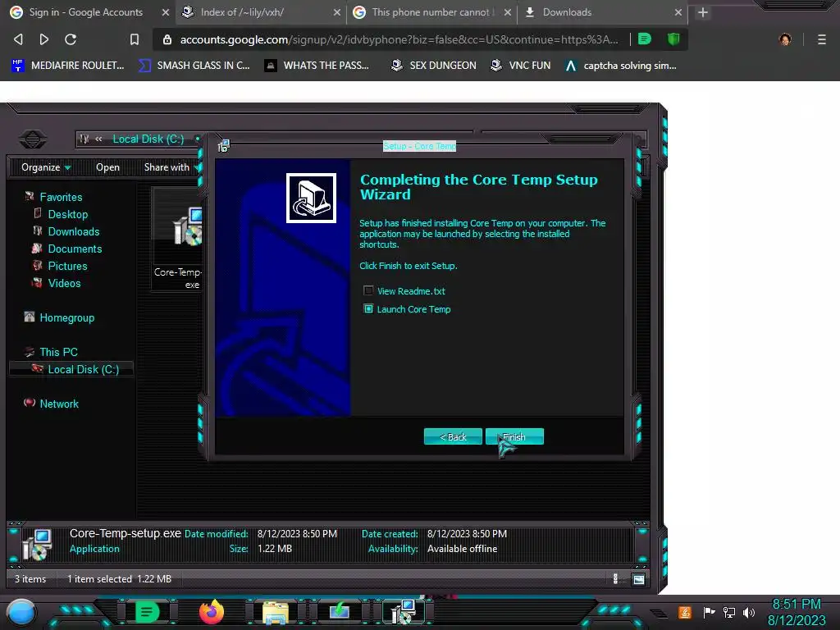The width and height of the screenshot is (840, 630).
Task: Close the Downloads tab
Action: (678, 12)
